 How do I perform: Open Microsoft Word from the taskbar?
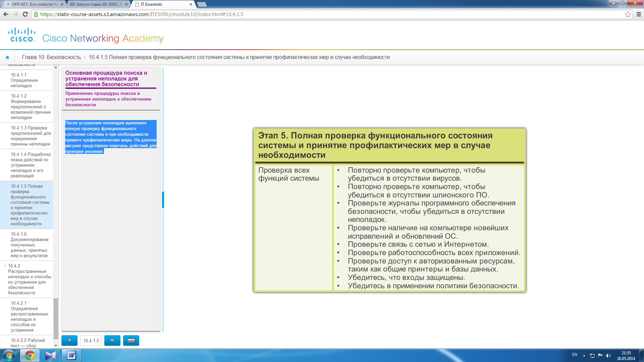click(x=71, y=355)
